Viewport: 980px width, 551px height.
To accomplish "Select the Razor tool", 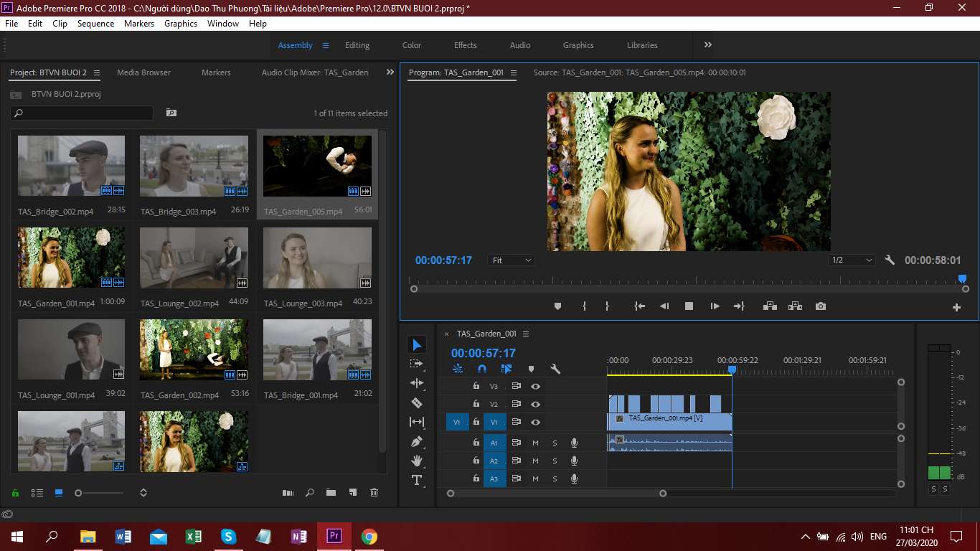I will [x=417, y=403].
